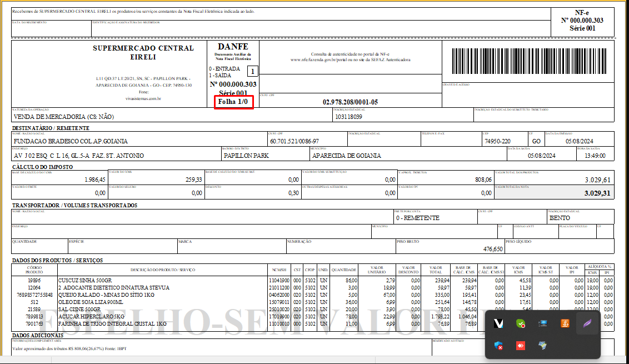The height and width of the screenshot is (364, 629).
Task: Click recipient name FUNDACAO BRADESCO COL.AP.GOIANIA
Action: click(71, 141)
